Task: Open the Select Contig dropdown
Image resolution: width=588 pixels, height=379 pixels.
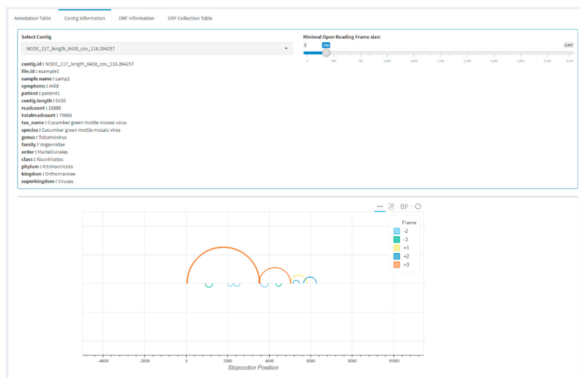Action: point(157,49)
